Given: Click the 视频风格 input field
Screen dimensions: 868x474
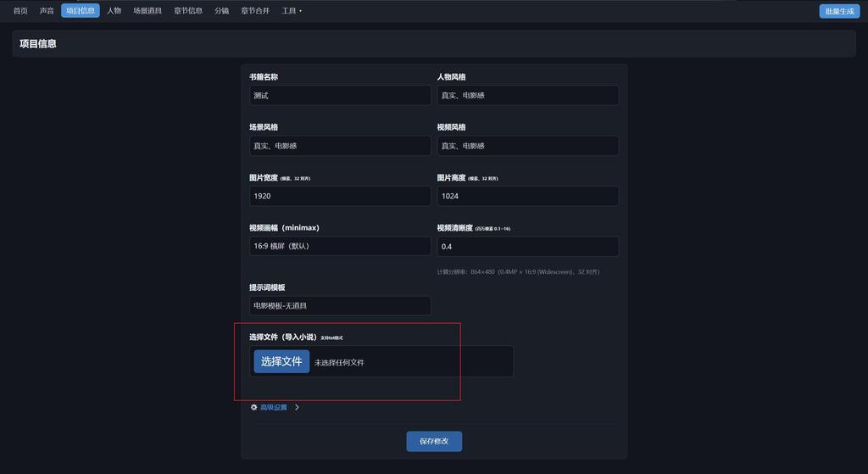Looking at the screenshot, I should click(527, 146).
